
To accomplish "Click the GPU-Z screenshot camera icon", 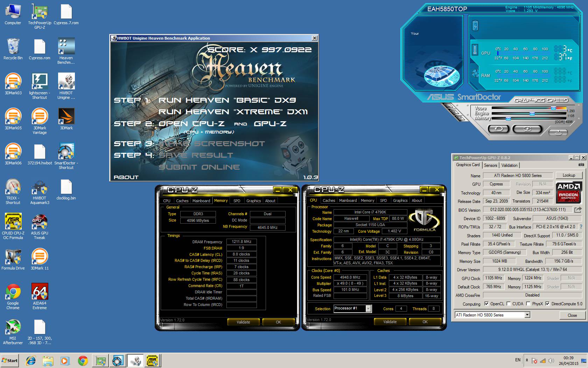I will (x=581, y=165).
